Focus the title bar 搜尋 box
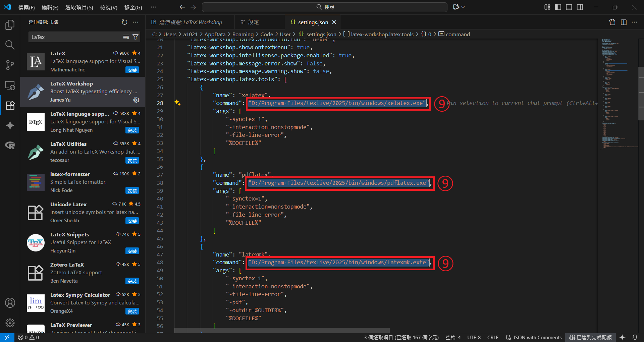The width and height of the screenshot is (644, 342). [x=325, y=7]
